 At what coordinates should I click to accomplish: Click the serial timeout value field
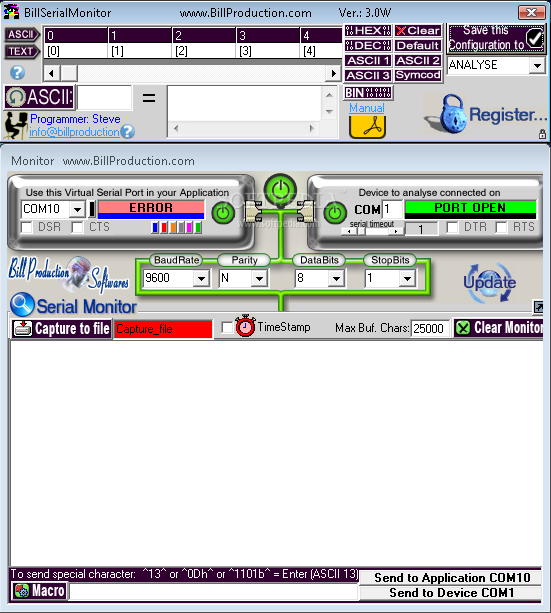[x=422, y=229]
